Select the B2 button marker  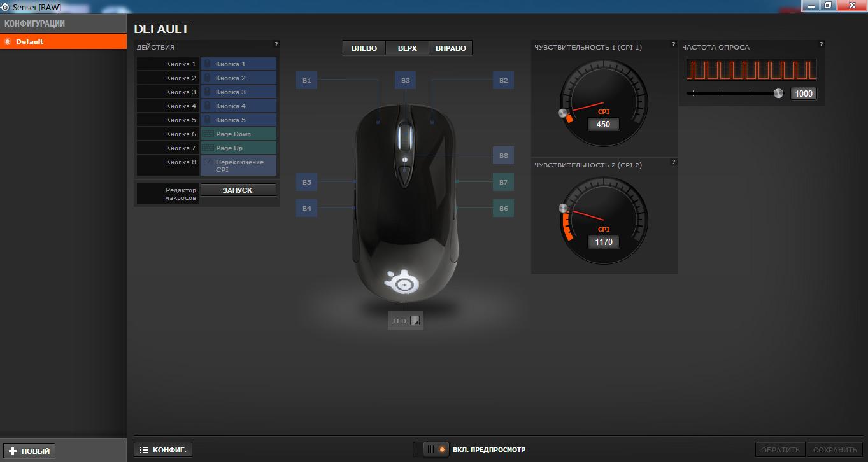(504, 80)
